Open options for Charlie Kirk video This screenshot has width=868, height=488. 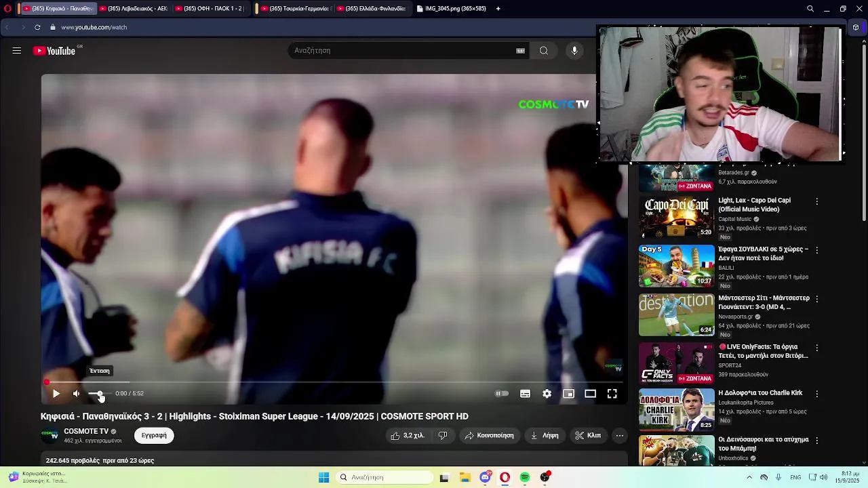point(816,394)
